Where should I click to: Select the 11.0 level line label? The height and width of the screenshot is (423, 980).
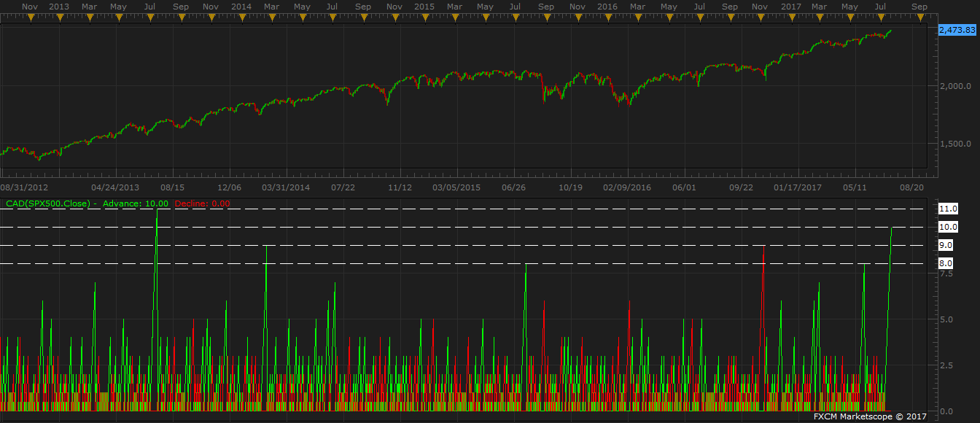pos(947,209)
